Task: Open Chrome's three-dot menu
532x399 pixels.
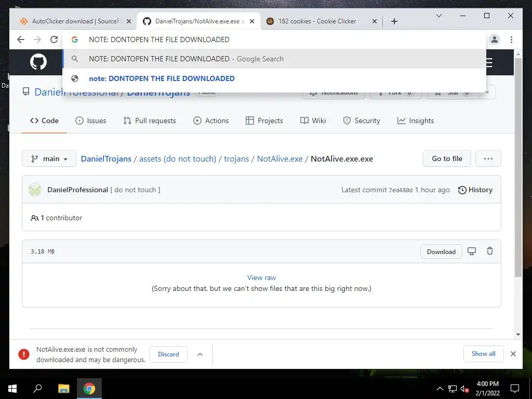Action: [511, 39]
